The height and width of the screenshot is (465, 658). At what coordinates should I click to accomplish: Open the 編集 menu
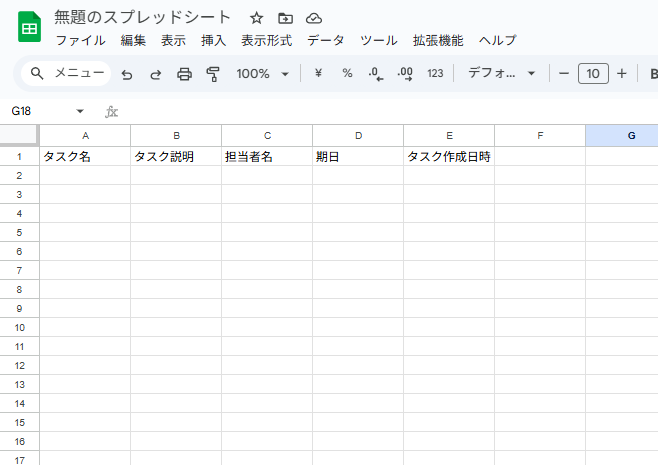click(133, 40)
